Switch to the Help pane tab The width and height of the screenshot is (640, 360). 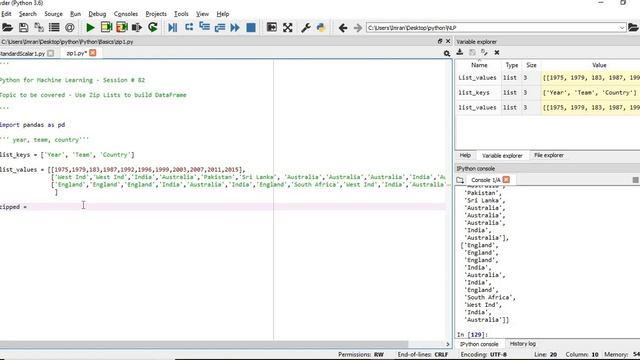[x=465, y=155]
